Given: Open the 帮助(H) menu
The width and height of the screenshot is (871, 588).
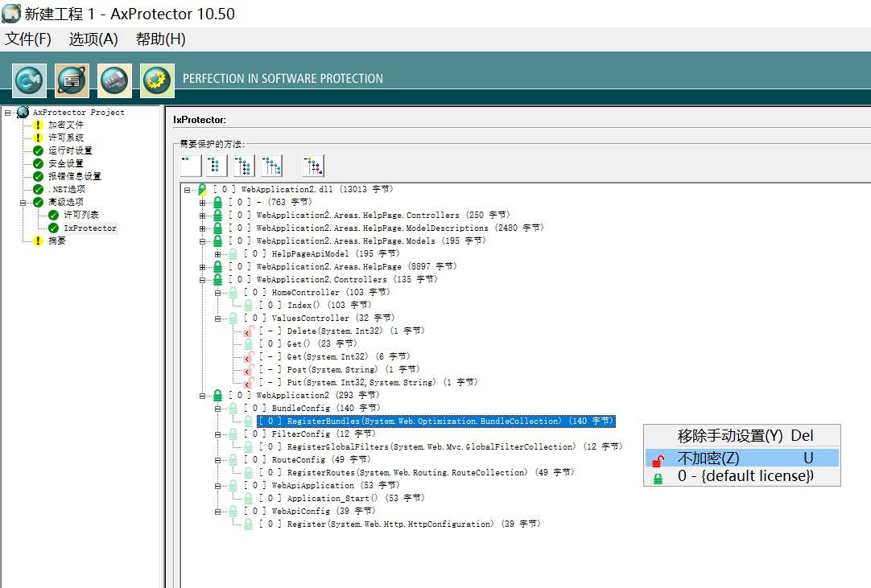Looking at the screenshot, I should (x=160, y=39).
